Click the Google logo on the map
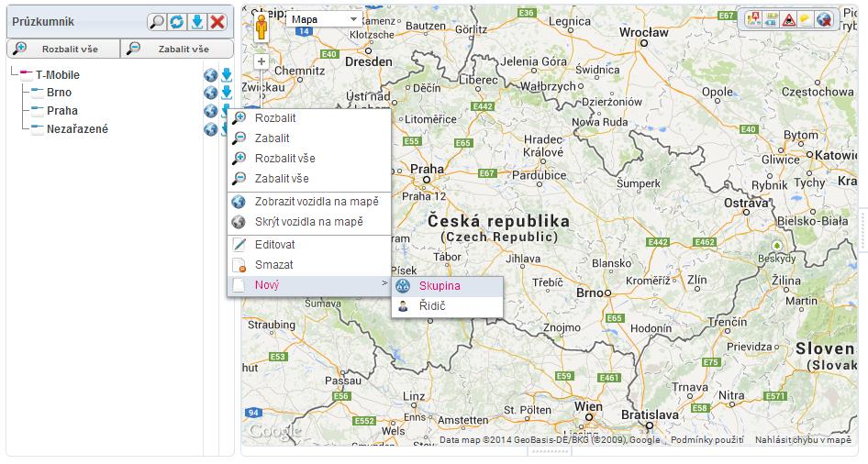This screenshot has height=464, width=868. click(274, 431)
